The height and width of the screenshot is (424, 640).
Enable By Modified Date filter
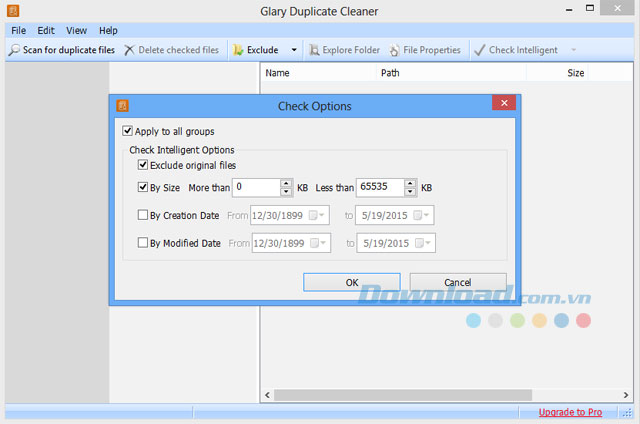(142, 242)
